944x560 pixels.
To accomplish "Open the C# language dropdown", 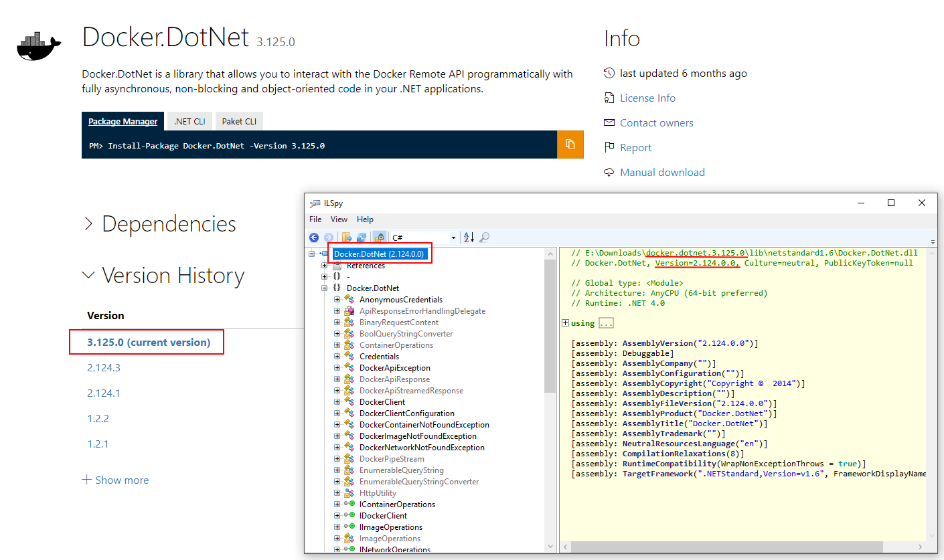I will 453,237.
